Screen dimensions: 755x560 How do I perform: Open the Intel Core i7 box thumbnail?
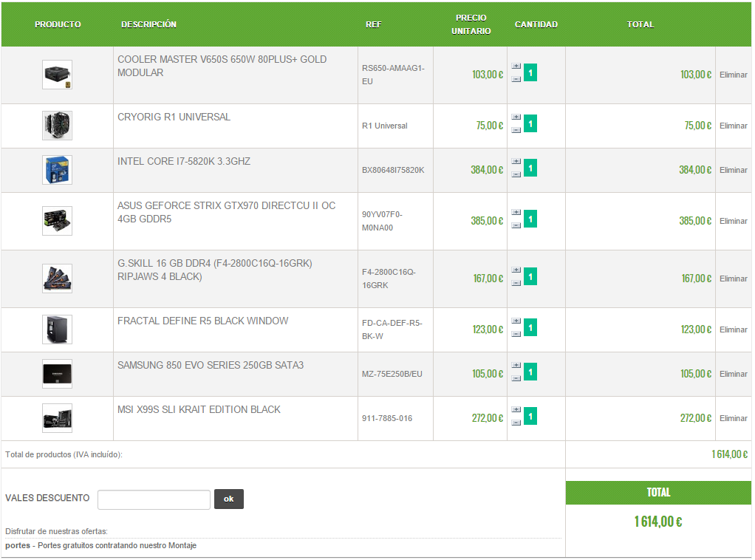tap(58, 170)
